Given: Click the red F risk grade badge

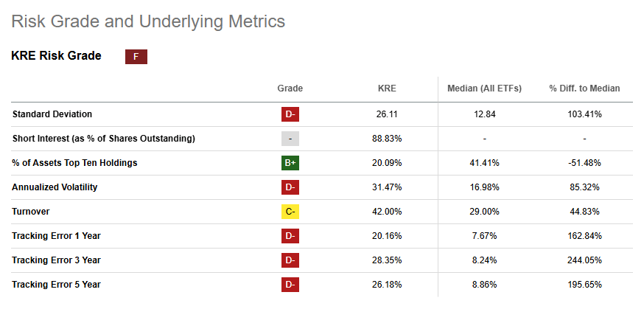Looking at the screenshot, I should click(x=136, y=57).
